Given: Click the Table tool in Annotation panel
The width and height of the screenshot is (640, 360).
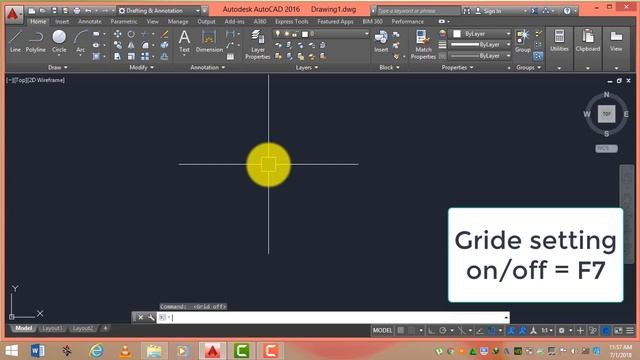Looking at the screenshot, I should [230, 57].
